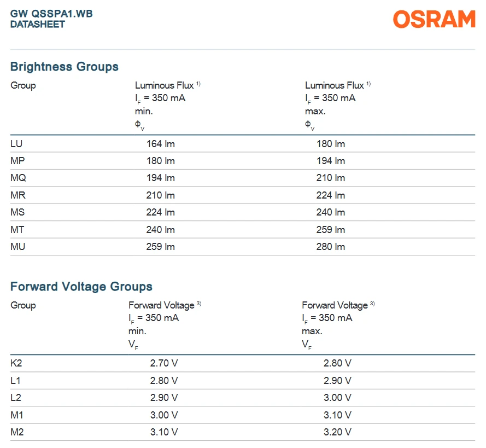The image size is (486, 448).
Task: Click the Brightness Groups heading
Action: pyautogui.click(x=65, y=67)
